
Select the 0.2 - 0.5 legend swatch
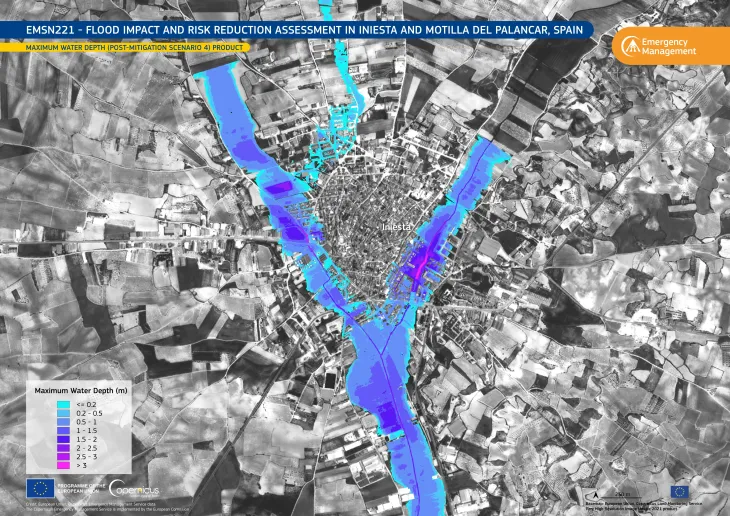[63, 414]
